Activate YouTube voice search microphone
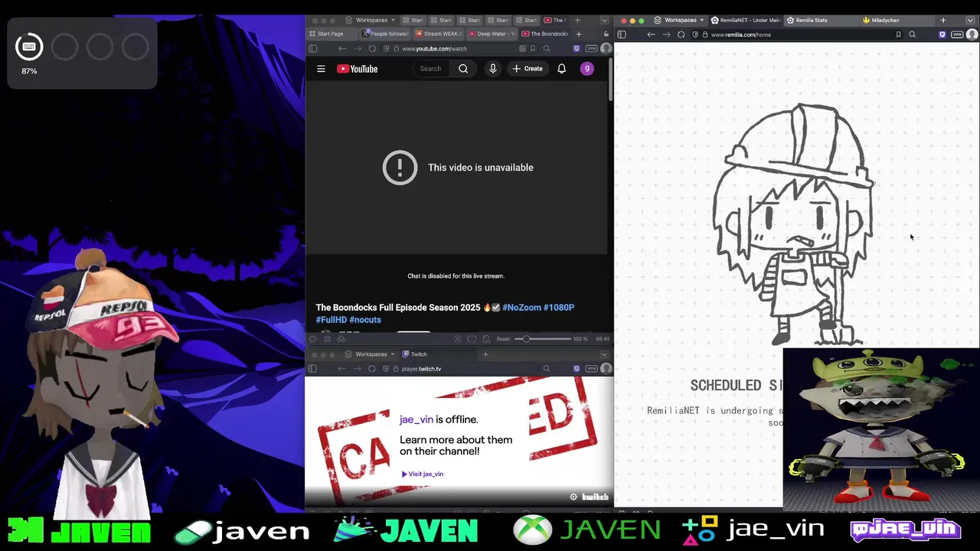 [x=493, y=69]
